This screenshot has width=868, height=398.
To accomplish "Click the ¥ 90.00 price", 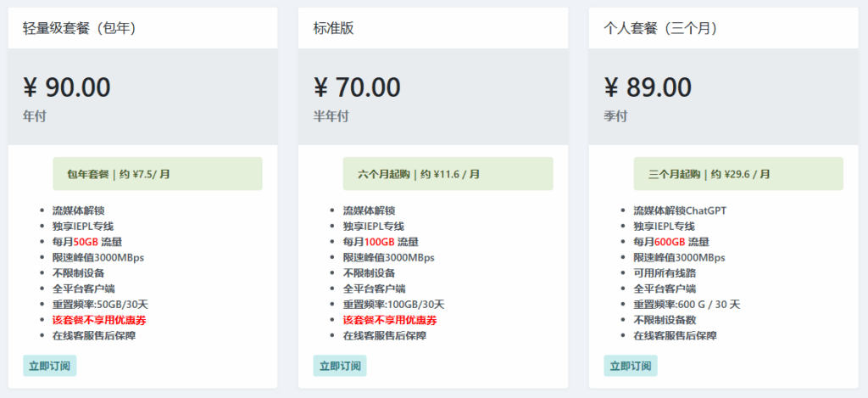I will pyautogui.click(x=67, y=87).
